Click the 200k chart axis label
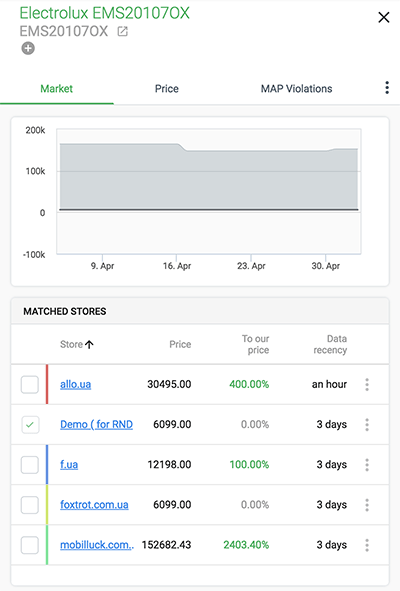 point(35,130)
